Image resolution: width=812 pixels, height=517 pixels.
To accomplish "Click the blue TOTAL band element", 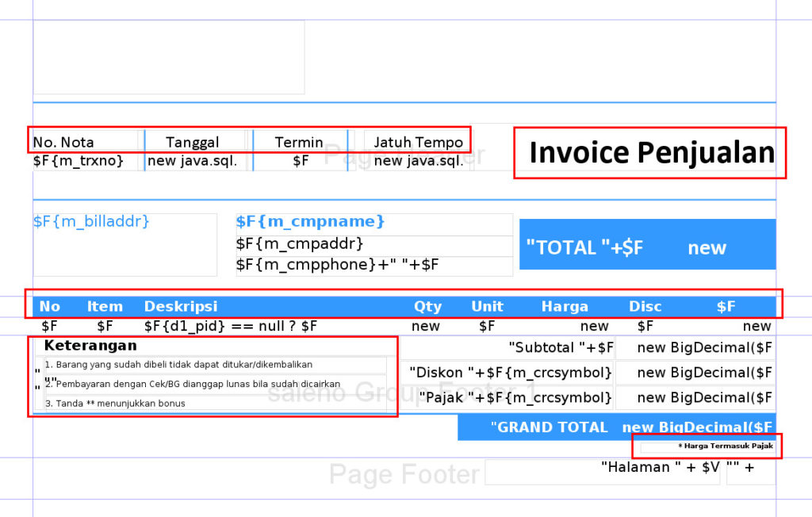I will point(647,247).
